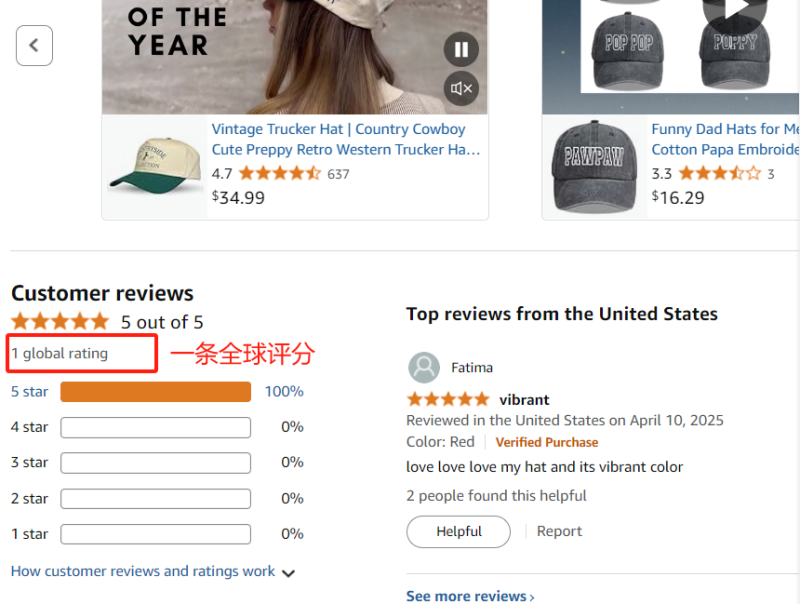The height and width of the screenshot is (604, 800).
Task: Filter reviews by 5 star link
Action: tap(29, 391)
